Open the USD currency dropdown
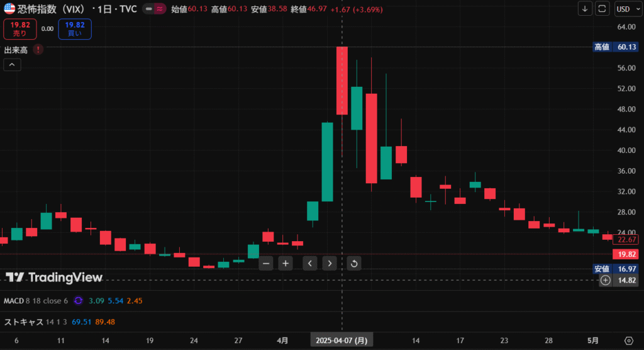The height and width of the screenshot is (350, 644). 626,9
